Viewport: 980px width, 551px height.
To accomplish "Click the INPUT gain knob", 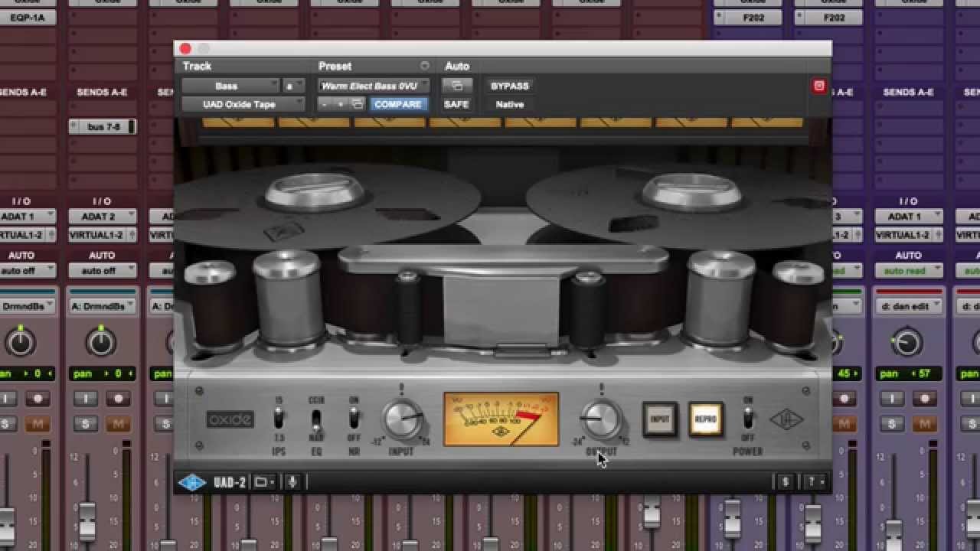I will coord(403,419).
